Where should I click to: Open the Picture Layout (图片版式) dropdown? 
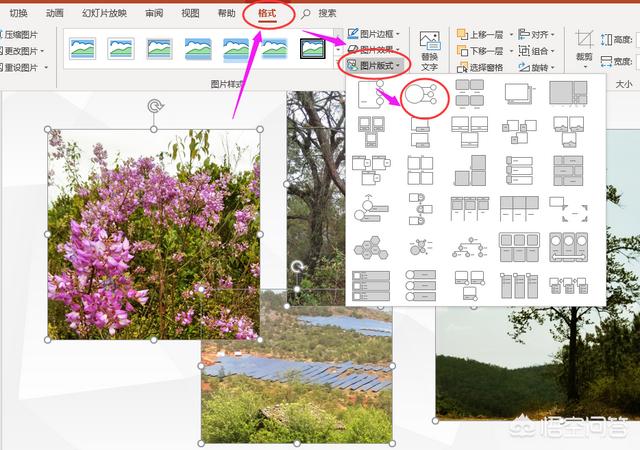(x=375, y=67)
